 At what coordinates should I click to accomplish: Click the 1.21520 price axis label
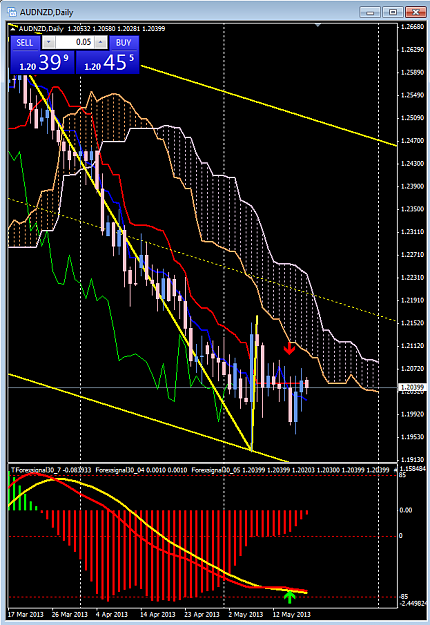point(412,323)
